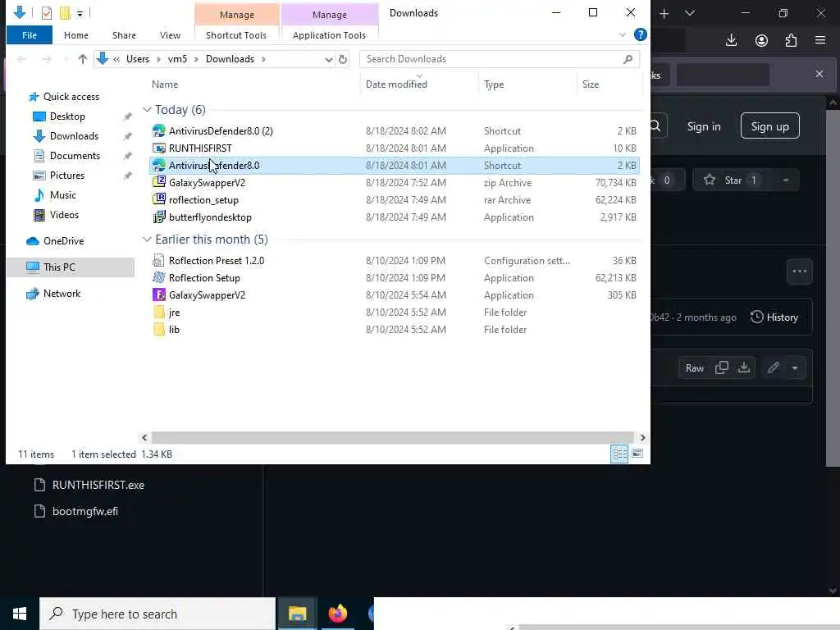The height and width of the screenshot is (630, 840).
Task: Click Windows Start button
Action: (20, 614)
